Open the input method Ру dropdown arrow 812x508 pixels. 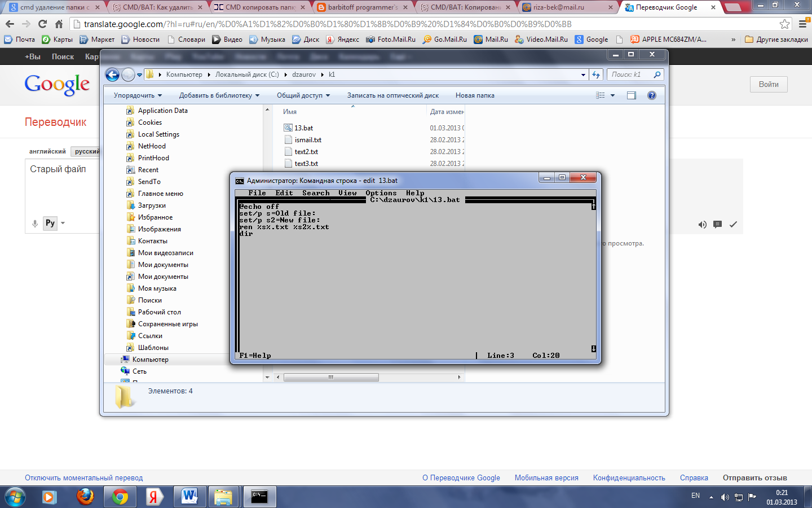63,223
